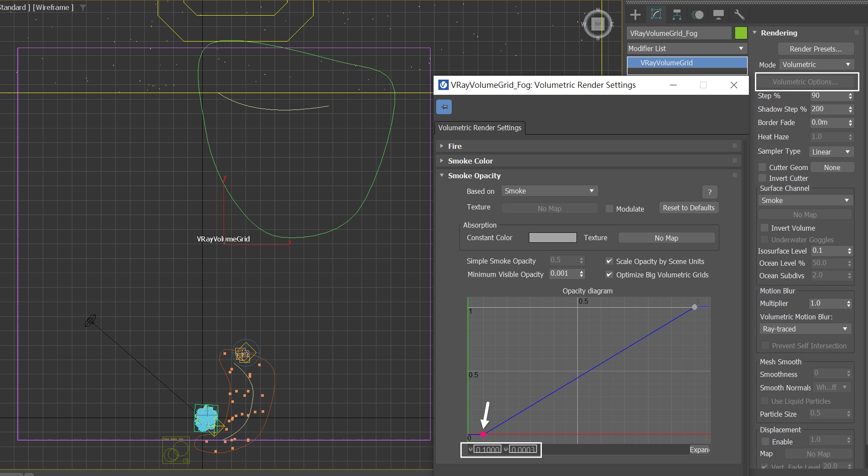Disable Scale Opacity by Scene Units
Viewport: 868px width, 476px height.
[x=609, y=261]
